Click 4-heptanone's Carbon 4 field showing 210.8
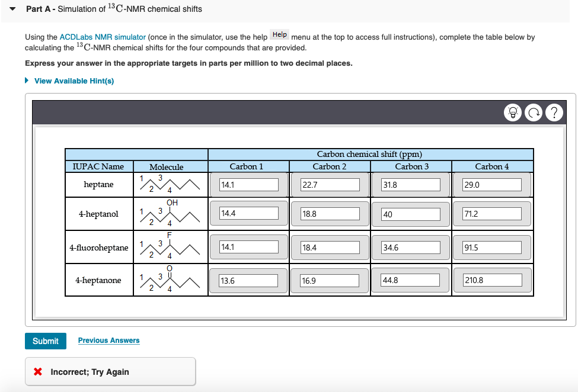This screenshot has height=392, width=578. click(493, 280)
